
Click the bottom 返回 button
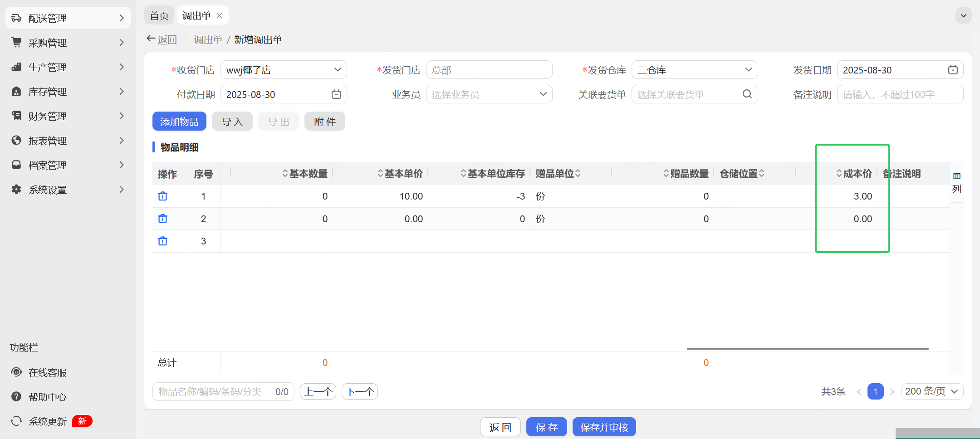click(500, 427)
